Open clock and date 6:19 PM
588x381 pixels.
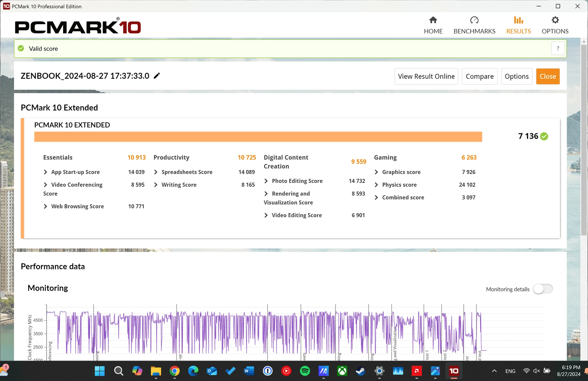click(x=569, y=371)
